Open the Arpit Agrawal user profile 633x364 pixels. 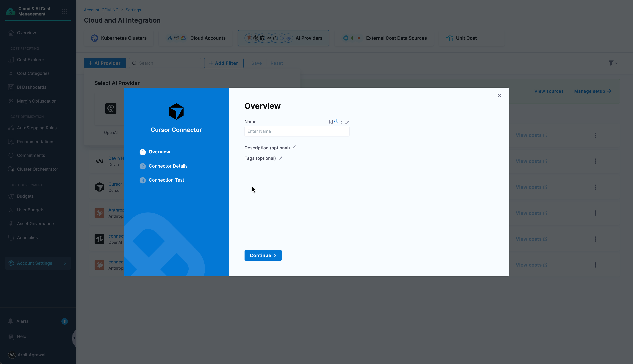pos(27,355)
